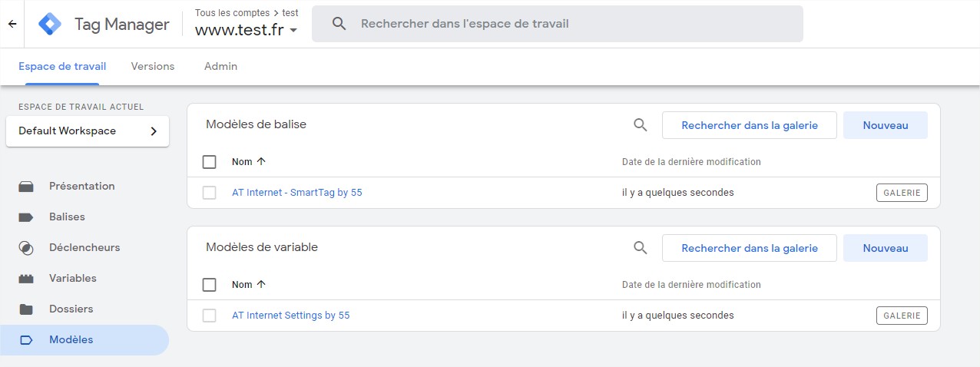Click the search icon in Modèles de variable
The height and width of the screenshot is (367, 980).
[x=641, y=248]
